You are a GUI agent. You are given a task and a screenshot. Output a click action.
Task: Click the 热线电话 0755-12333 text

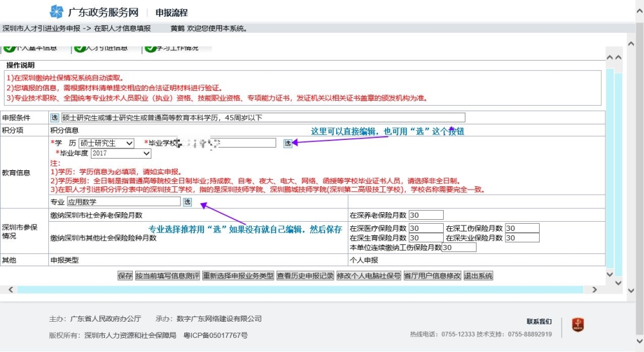pyautogui.click(x=442, y=335)
